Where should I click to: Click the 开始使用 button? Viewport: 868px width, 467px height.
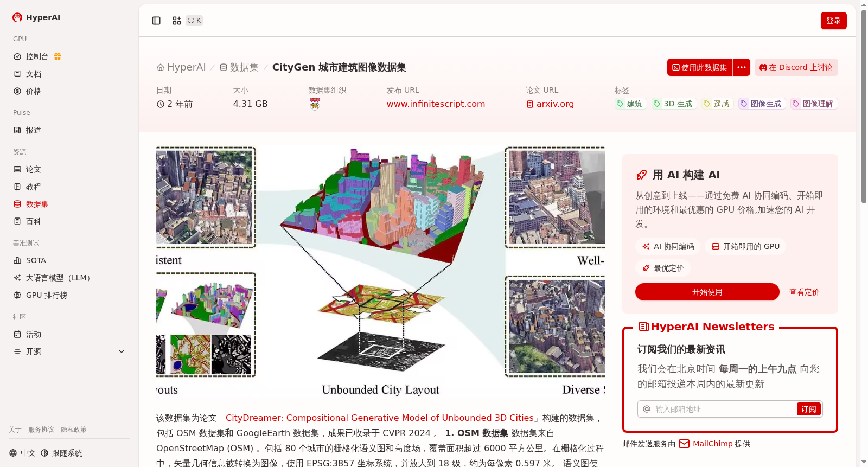[x=707, y=292]
